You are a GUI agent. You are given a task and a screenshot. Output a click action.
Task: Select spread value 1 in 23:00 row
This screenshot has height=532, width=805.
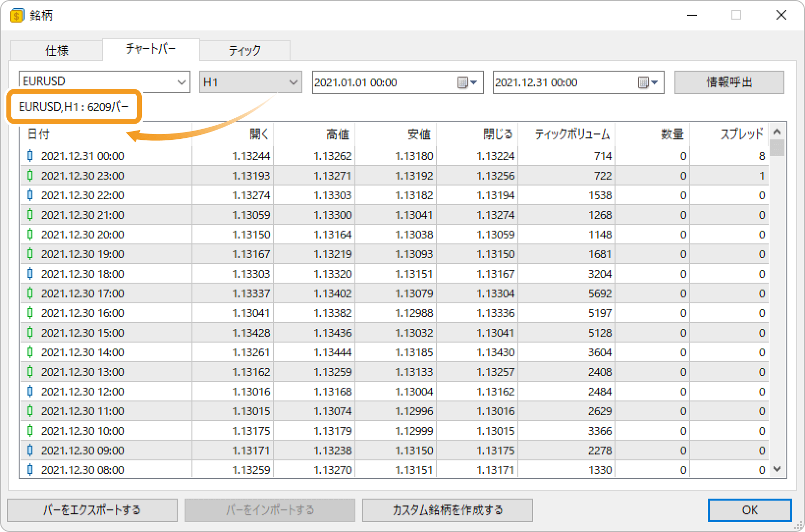point(762,176)
